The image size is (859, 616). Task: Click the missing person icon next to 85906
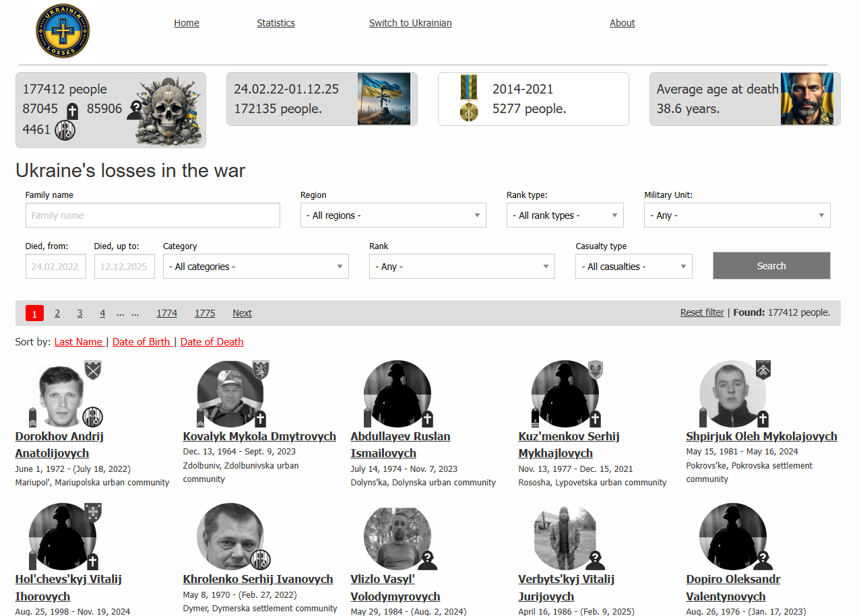click(x=135, y=110)
